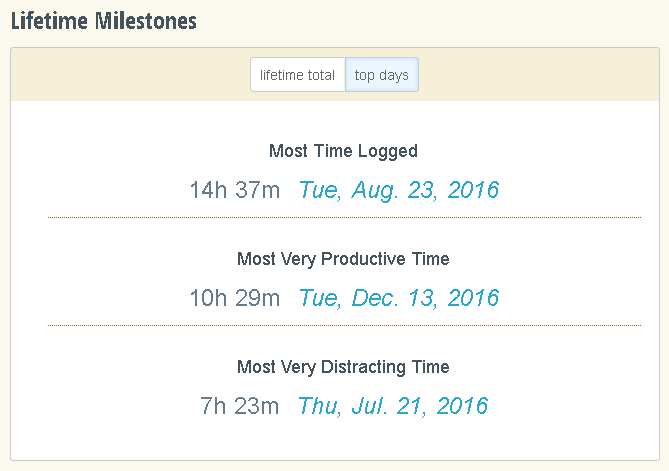Click the Most Very Distracting Time label
The height and width of the screenshot is (471, 669).
[343, 367]
